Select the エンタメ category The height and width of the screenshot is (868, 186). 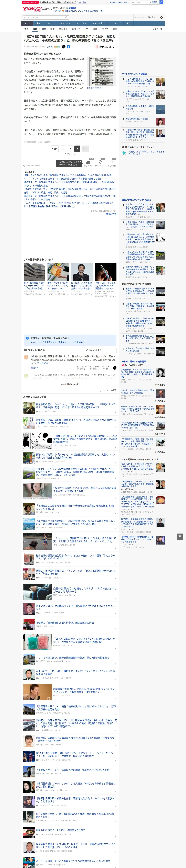coord(63,29)
